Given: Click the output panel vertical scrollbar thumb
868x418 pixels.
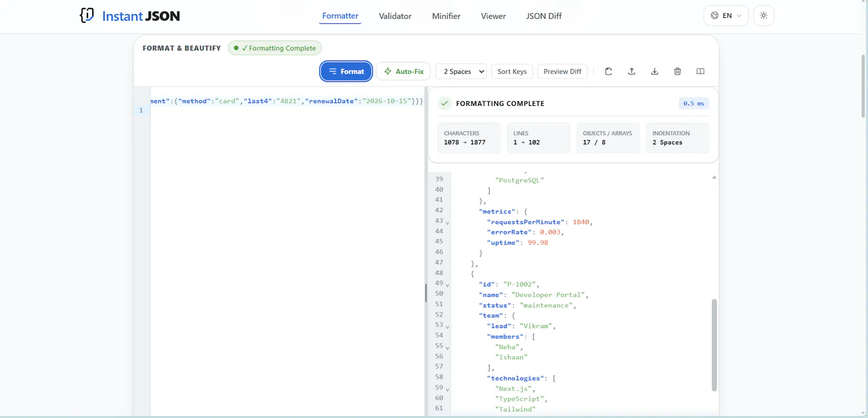Looking at the screenshot, I should [714, 345].
